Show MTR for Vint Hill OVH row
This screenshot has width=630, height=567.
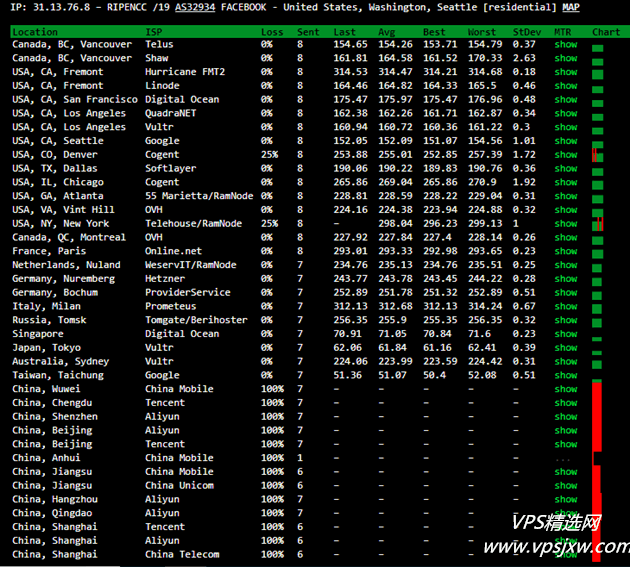566,210
